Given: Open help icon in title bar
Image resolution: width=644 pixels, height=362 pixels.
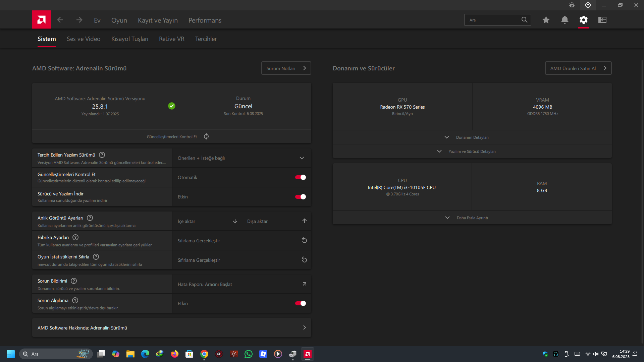Looking at the screenshot, I should click(588, 5).
